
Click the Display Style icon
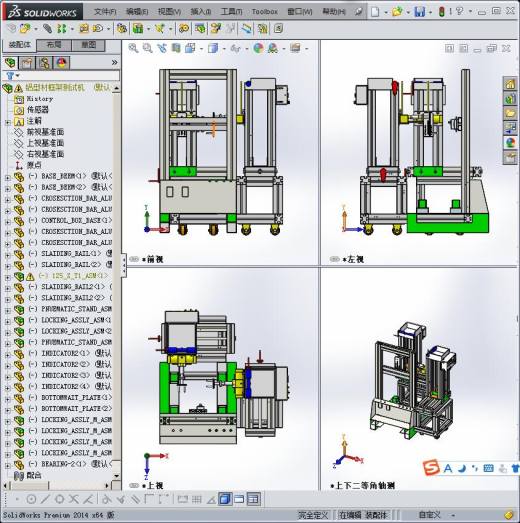(213, 48)
